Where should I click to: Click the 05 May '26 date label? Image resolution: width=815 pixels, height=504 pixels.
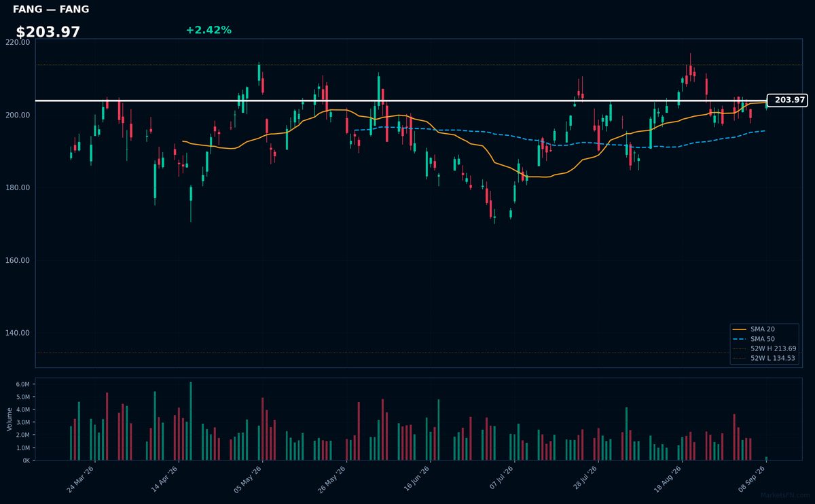click(248, 479)
